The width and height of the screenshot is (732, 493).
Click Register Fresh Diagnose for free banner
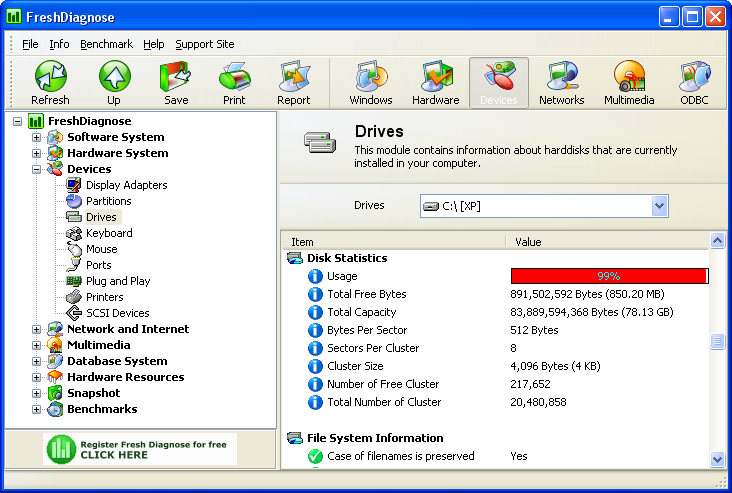[x=140, y=449]
